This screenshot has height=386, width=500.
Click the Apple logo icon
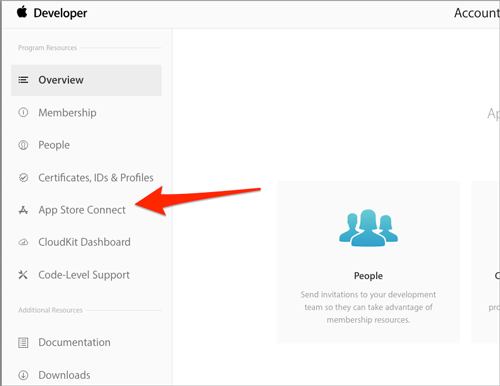(22, 12)
